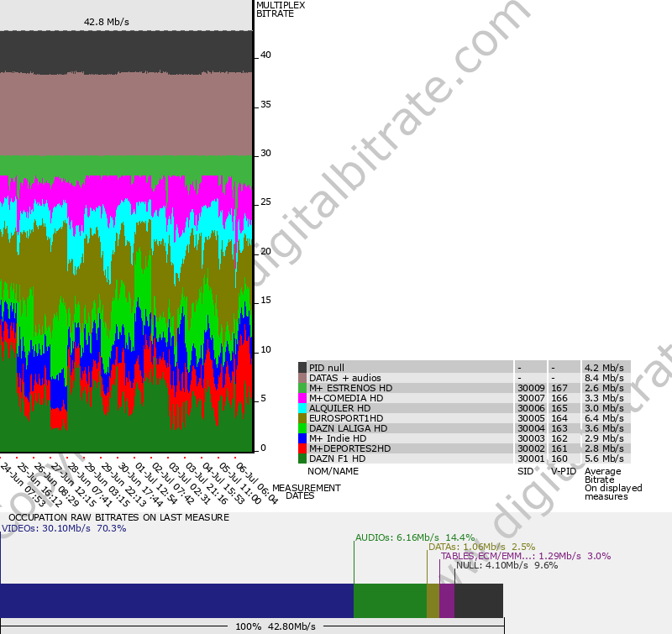672x634 pixels.
Task: Click V-PID value 164
Action: (559, 418)
